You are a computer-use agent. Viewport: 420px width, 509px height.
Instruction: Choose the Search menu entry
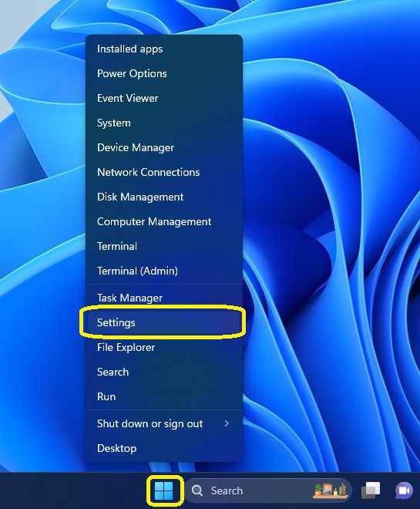click(x=164, y=372)
